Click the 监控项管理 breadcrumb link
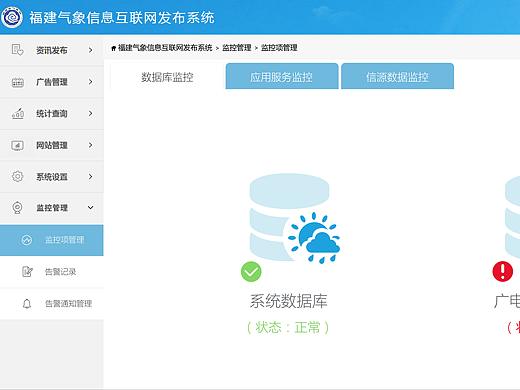The width and height of the screenshot is (520, 390). coord(279,48)
